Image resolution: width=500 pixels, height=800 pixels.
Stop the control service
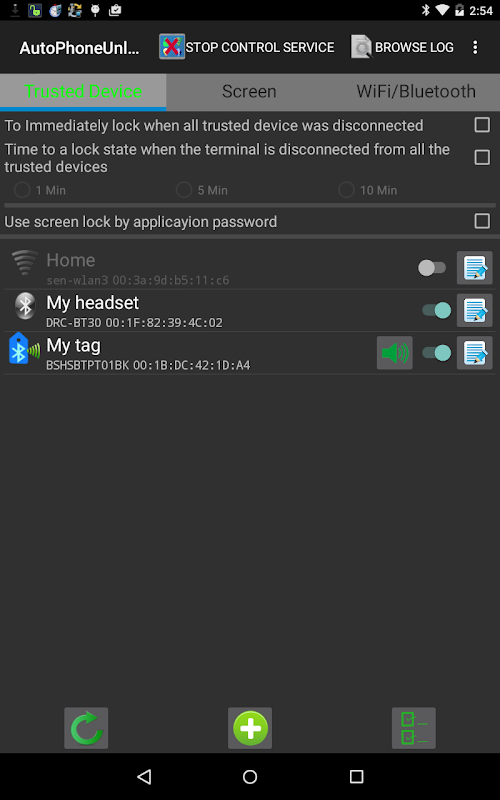click(x=247, y=47)
